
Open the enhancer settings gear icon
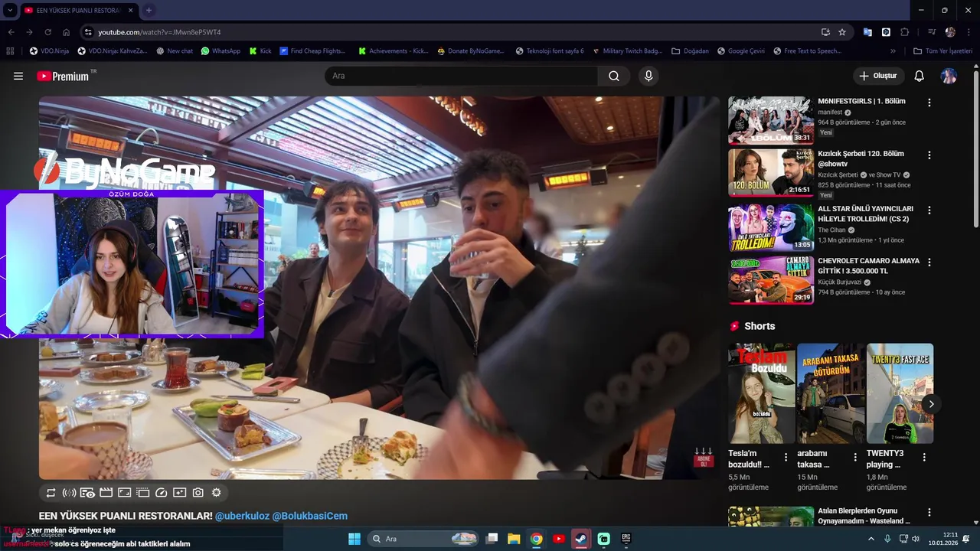click(x=216, y=493)
